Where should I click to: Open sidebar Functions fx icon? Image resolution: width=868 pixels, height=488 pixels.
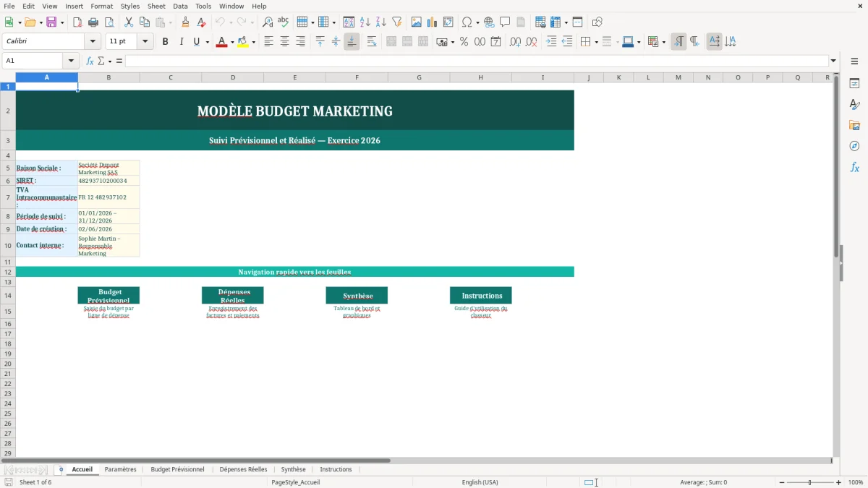coord(854,167)
